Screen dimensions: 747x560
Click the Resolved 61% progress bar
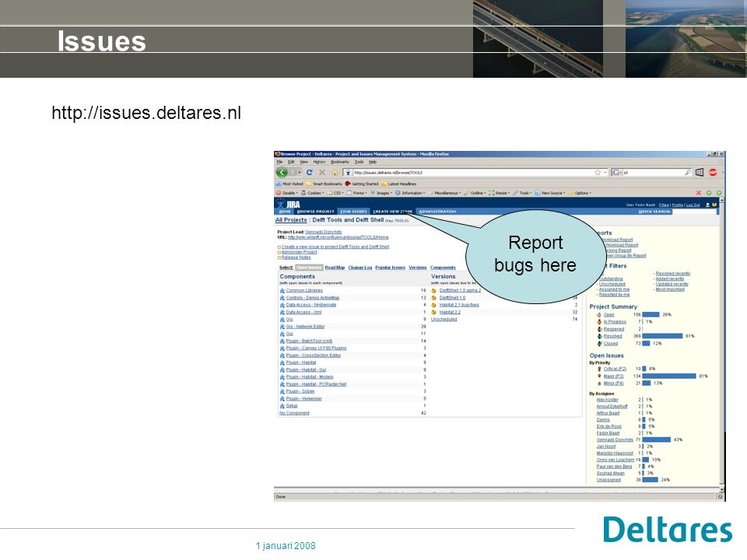663,336
